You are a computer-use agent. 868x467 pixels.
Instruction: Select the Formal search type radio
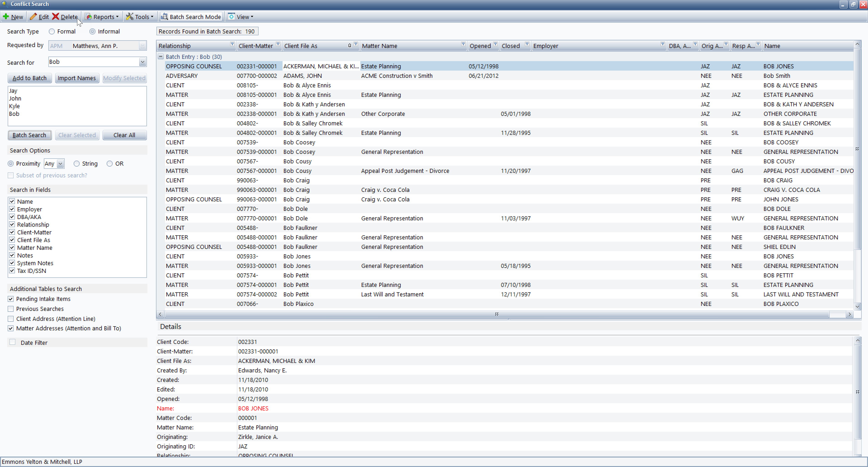click(52, 31)
